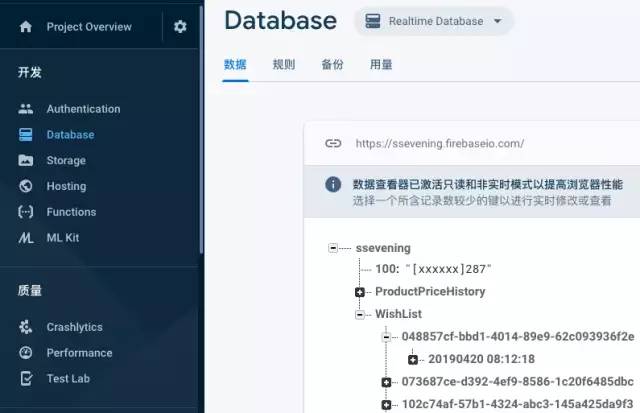Click the Test Lab checklist icon
Viewport: 640px width, 413px height.
26,378
